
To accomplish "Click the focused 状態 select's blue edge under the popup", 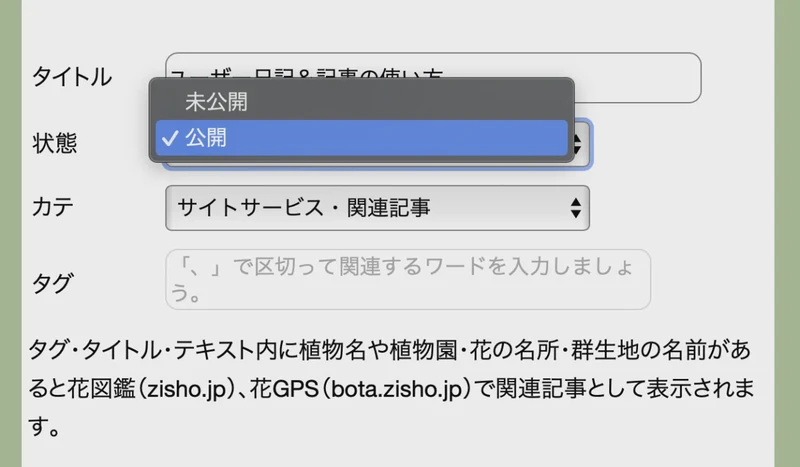I will click(378, 166).
